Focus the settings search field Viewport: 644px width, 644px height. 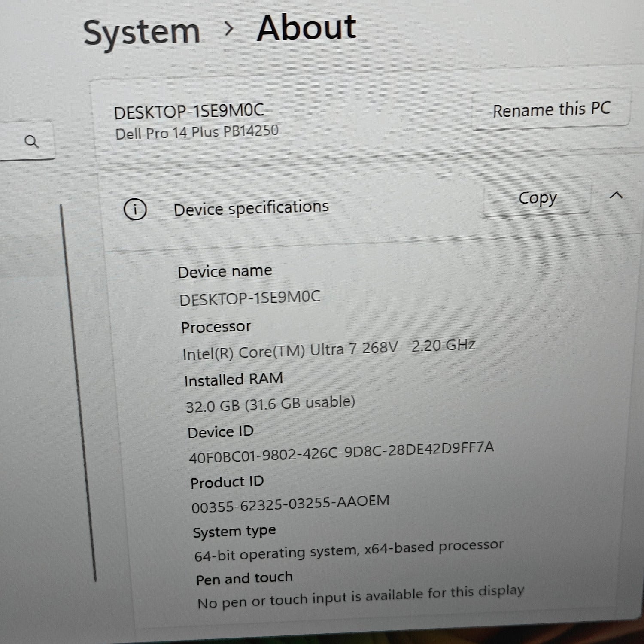coord(17,141)
